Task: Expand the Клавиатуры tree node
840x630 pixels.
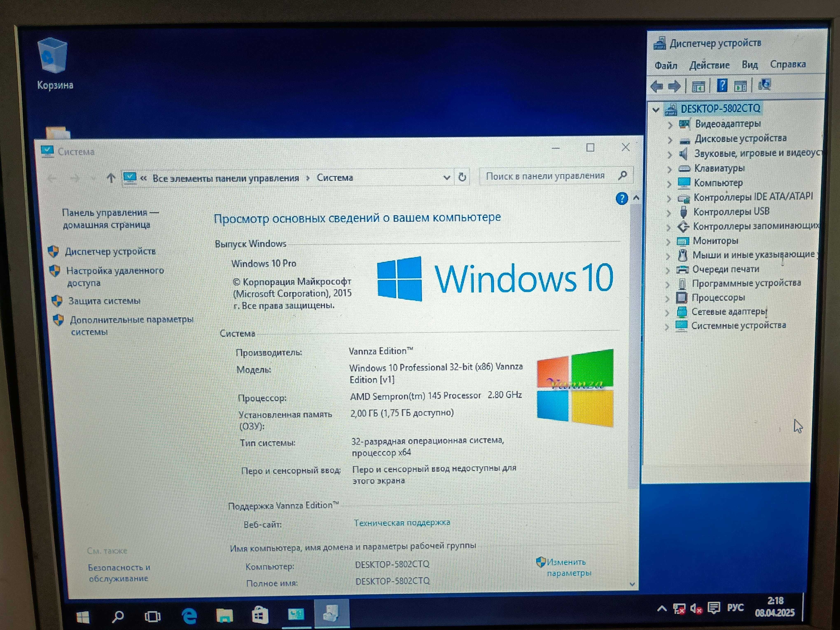Action: coord(670,169)
